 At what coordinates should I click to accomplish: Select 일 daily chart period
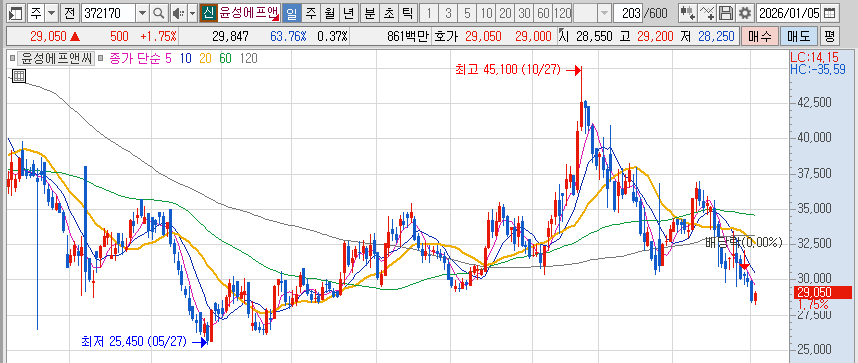point(292,13)
